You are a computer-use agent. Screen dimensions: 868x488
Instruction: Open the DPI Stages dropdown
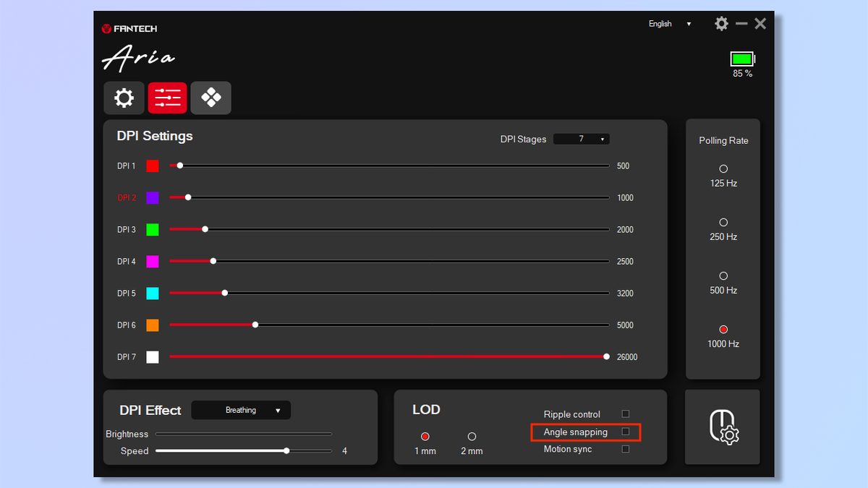(581, 138)
